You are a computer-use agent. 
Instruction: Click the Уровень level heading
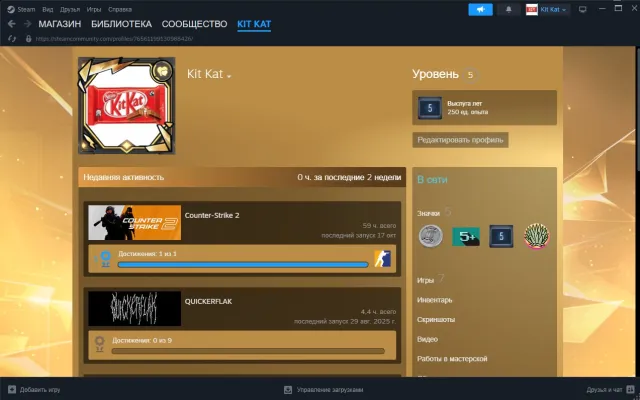(x=435, y=74)
